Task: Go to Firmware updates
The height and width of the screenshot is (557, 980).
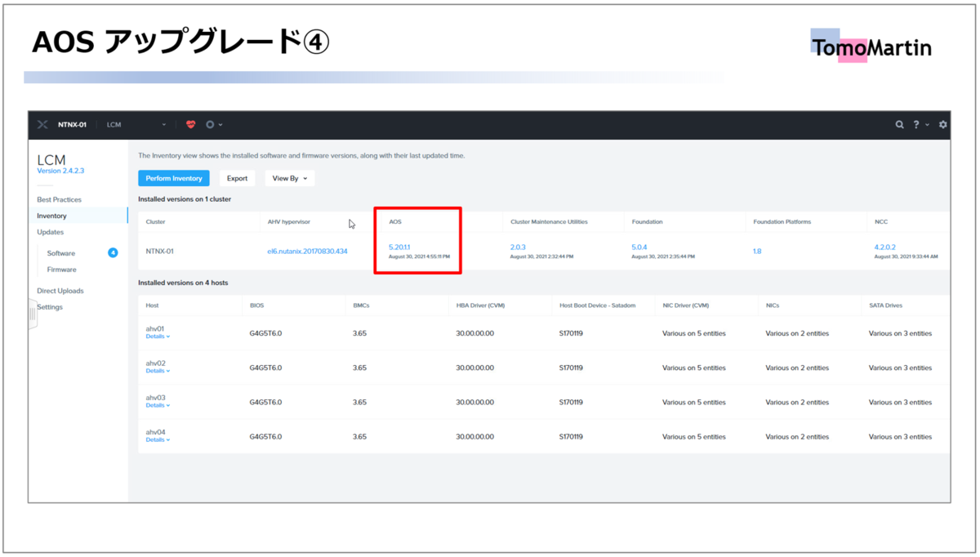Action: (62, 270)
